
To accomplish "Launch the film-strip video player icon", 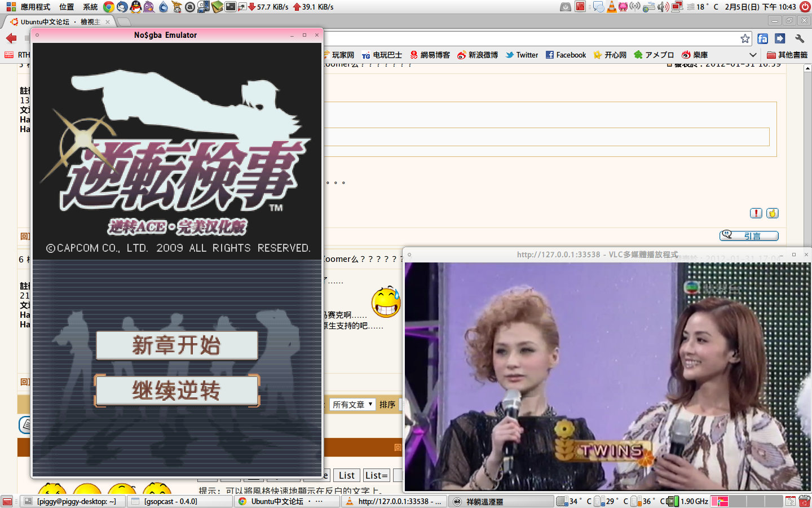I will 204,7.
